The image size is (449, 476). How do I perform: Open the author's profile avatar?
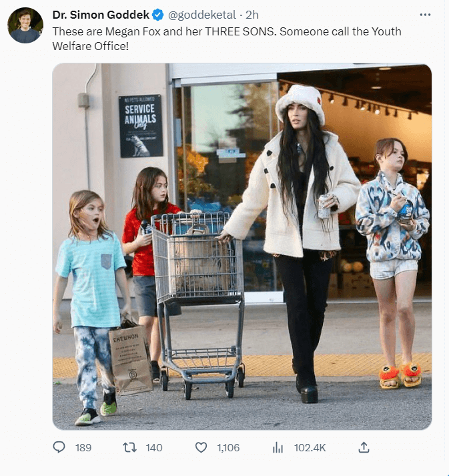[x=25, y=25]
